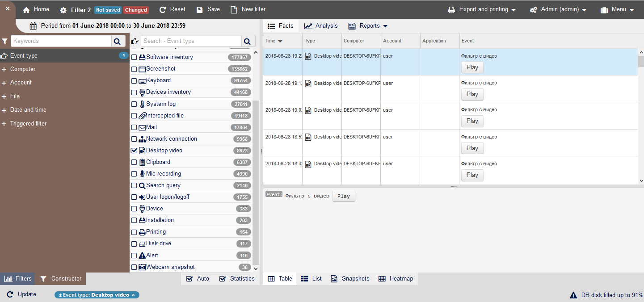Click desktop video icon in 19:22 row
The width and height of the screenshot is (644, 302).
308,57
